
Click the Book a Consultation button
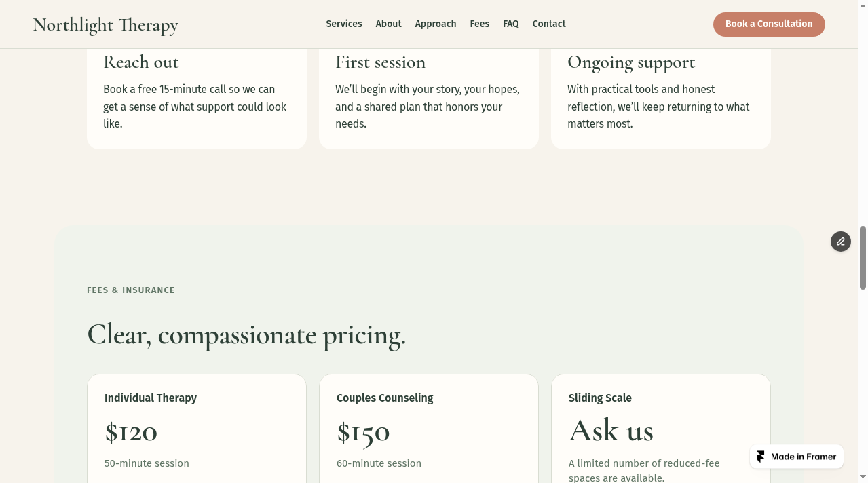tap(769, 24)
